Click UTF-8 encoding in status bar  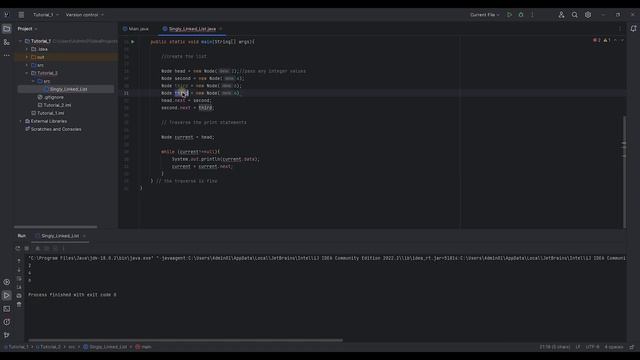coord(592,347)
